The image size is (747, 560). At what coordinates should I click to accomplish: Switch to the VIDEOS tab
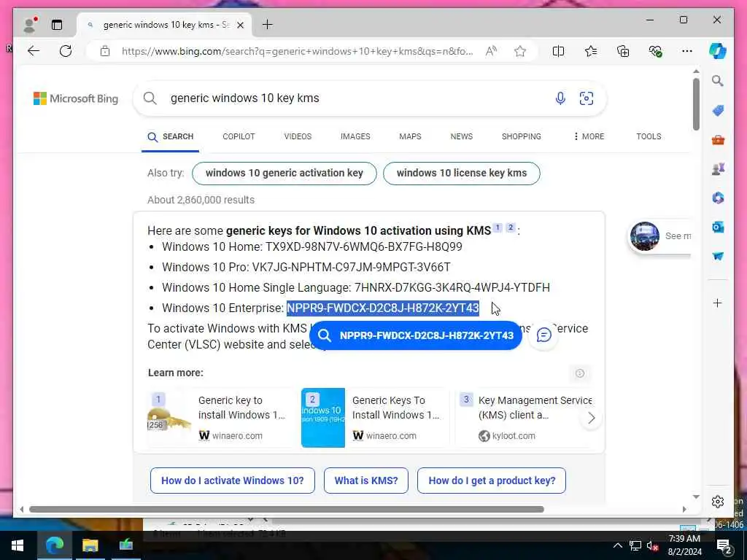(x=298, y=136)
